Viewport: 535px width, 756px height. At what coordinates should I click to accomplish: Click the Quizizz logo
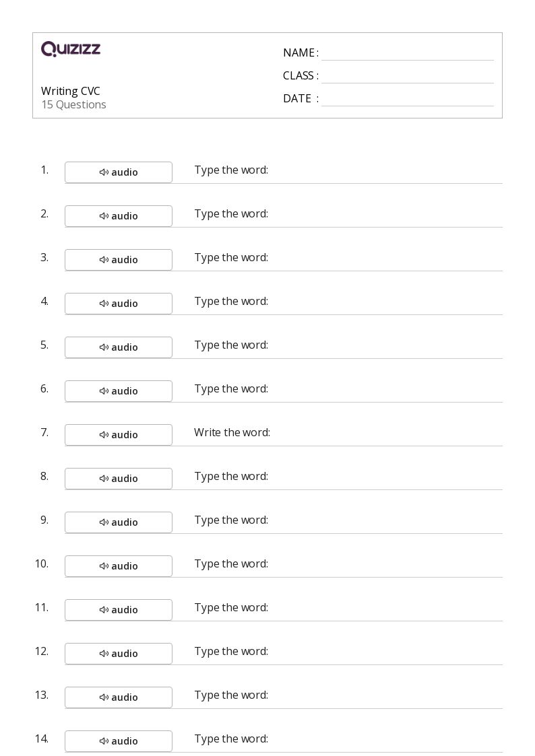point(71,48)
